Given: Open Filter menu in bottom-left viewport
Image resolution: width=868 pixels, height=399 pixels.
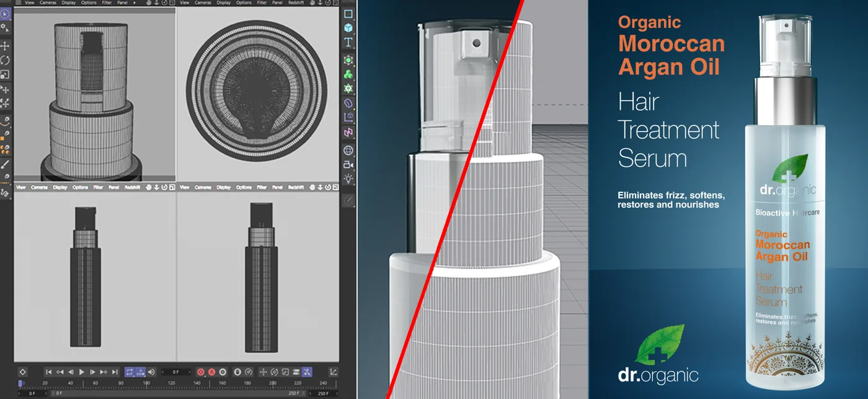Looking at the screenshot, I should point(98,187).
